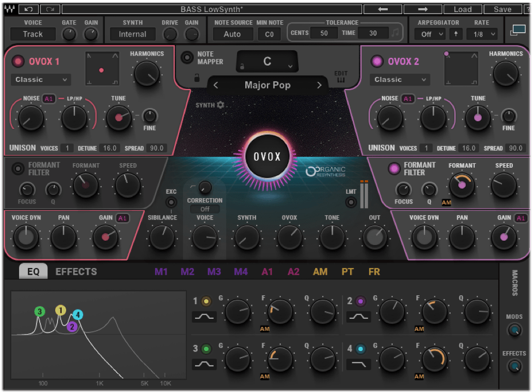Click the OVOX 1 Harmonics knob
Viewport: 532px width, 392px height.
click(147, 73)
